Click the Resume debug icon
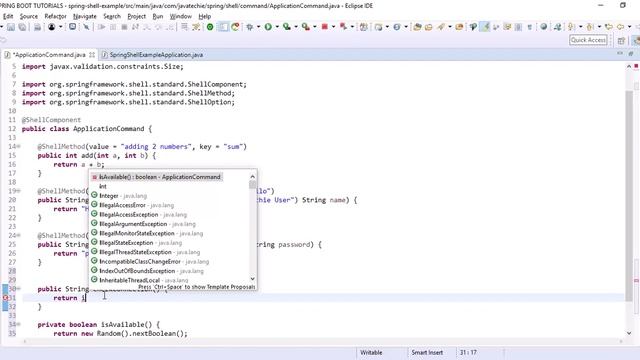 (101, 27)
